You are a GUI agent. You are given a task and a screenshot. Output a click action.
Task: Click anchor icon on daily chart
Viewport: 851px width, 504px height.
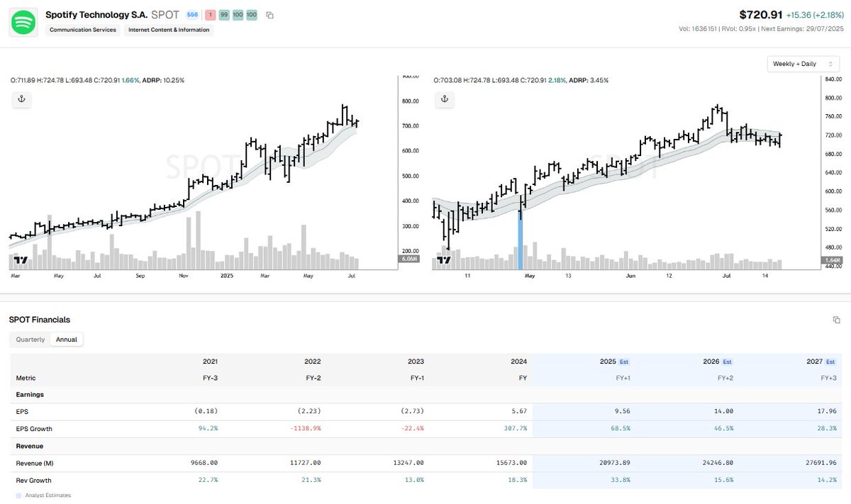coord(444,99)
